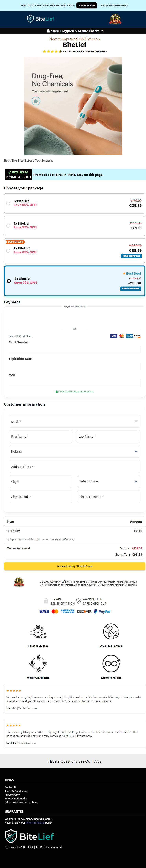Click the CVV input field
Image resolution: width=146 pixels, height=868 pixels.
[x=74, y=383]
